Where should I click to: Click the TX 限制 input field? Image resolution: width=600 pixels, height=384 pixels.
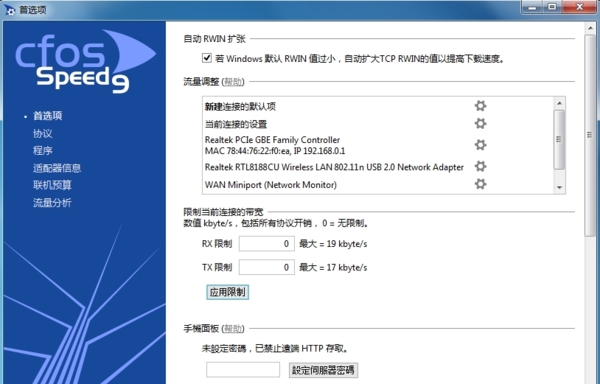[267, 267]
